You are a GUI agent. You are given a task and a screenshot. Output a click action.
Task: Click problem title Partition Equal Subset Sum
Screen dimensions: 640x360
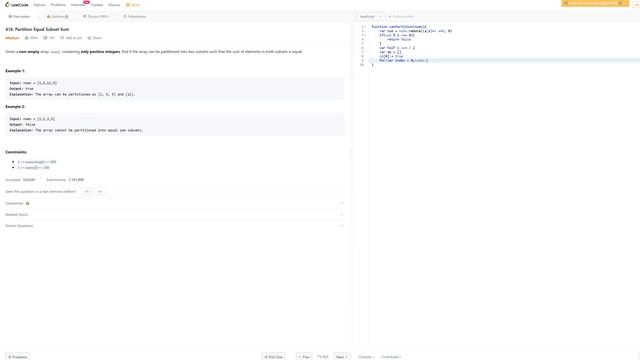tap(37, 29)
